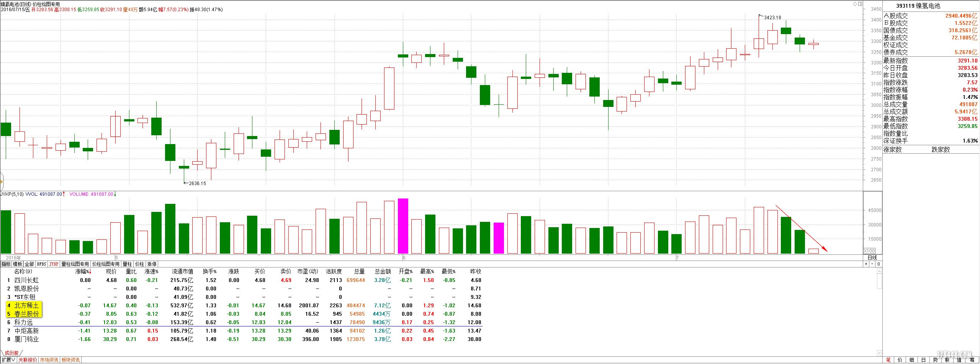
Task: Select the 量柱绘图专用 tab
Action: pyautogui.click(x=75, y=264)
